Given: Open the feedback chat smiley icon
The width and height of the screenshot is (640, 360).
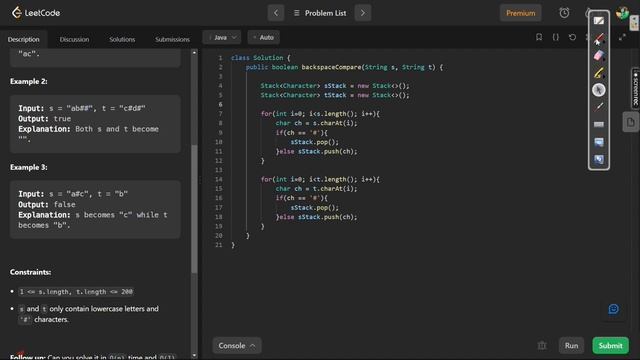Looking at the screenshot, I should [613, 309].
